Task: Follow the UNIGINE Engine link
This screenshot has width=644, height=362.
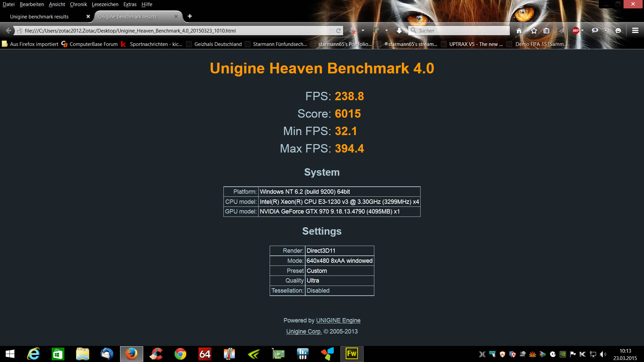Action: [338, 320]
